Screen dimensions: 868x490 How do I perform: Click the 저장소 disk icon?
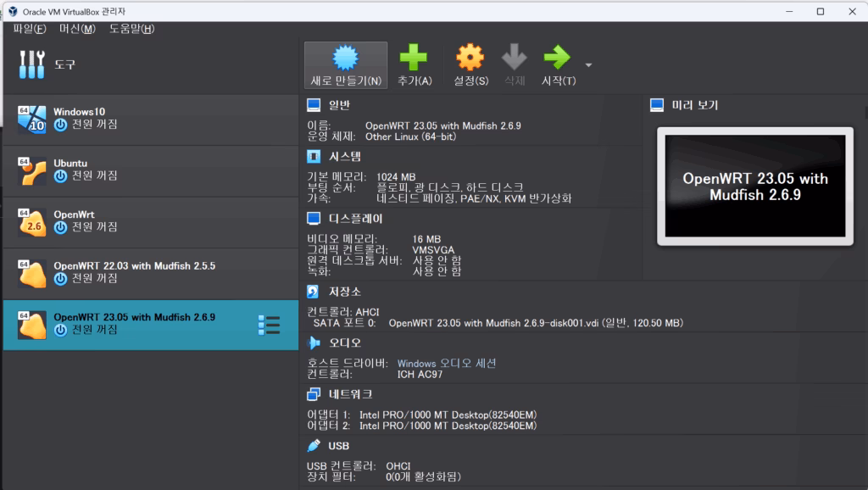314,292
